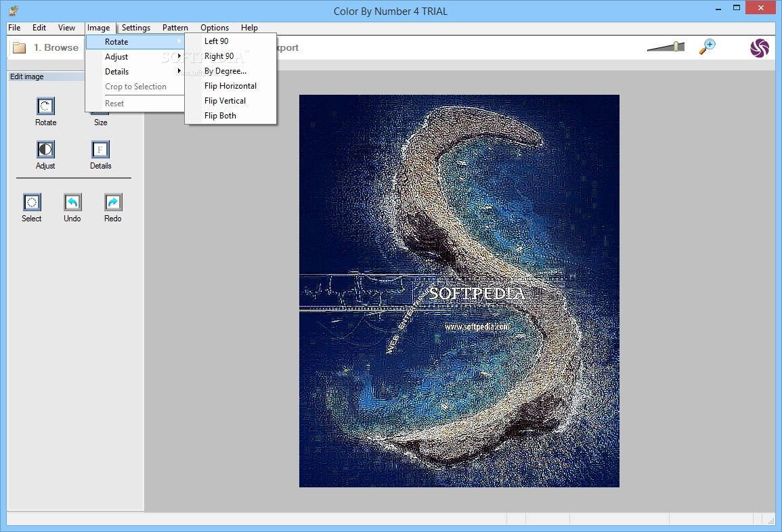
Task: Click the Redo icon
Action: tap(113, 202)
